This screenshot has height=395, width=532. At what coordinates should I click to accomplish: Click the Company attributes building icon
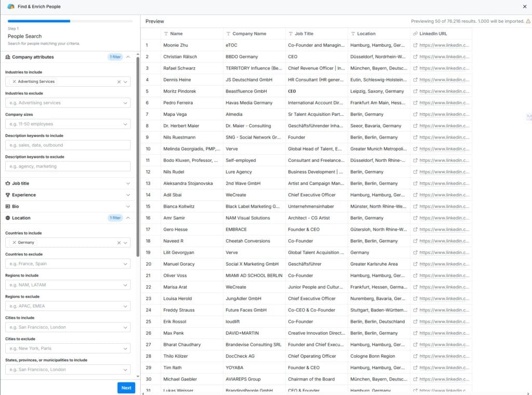point(8,57)
